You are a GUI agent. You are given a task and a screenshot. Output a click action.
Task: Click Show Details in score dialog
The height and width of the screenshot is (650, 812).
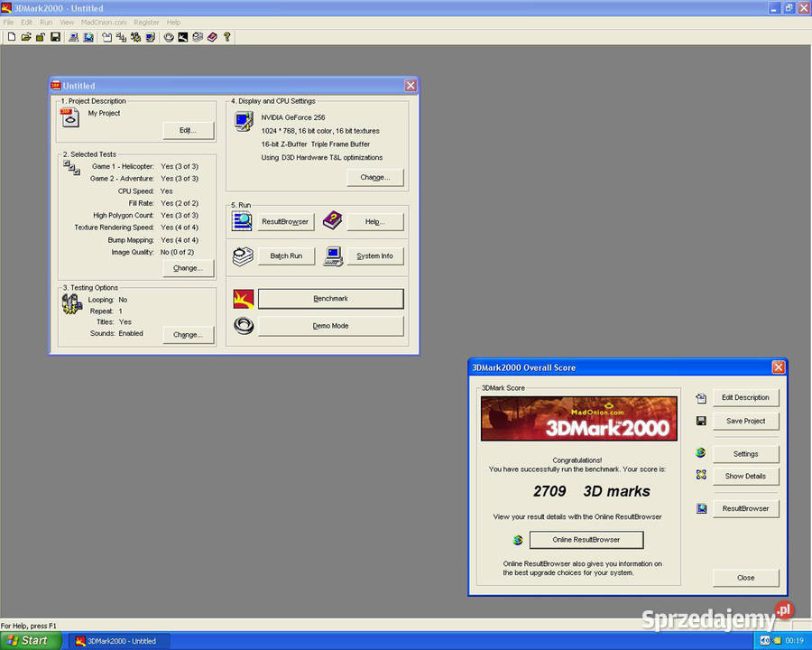coord(745,476)
